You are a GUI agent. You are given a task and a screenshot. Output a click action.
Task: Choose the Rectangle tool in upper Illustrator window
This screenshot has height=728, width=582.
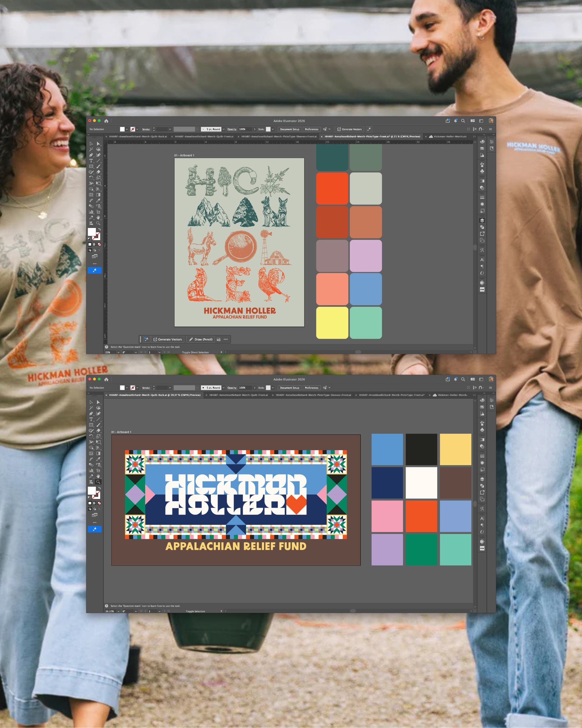91,166
